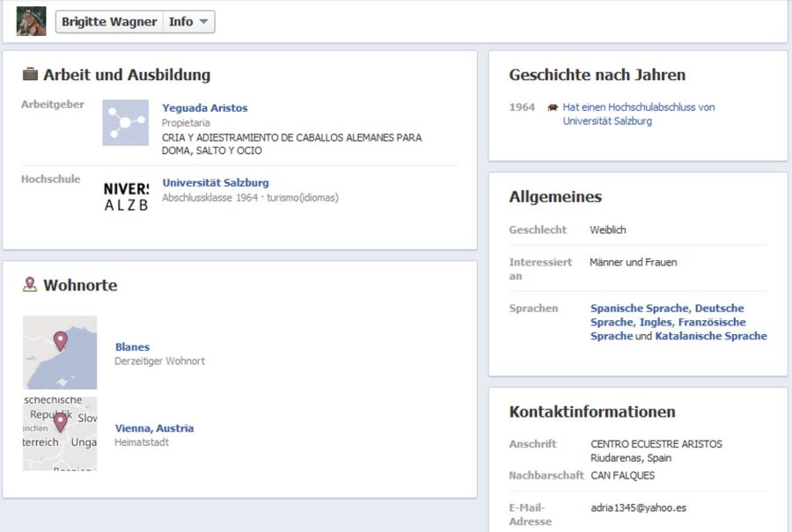Open the Vienna map thumbnail
Screen dimensions: 792x532
click(60, 434)
